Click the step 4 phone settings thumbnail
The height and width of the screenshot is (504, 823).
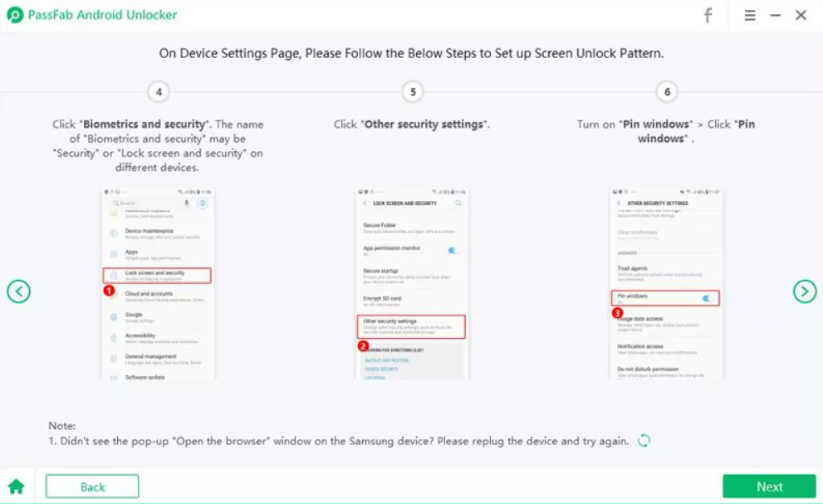point(158,284)
